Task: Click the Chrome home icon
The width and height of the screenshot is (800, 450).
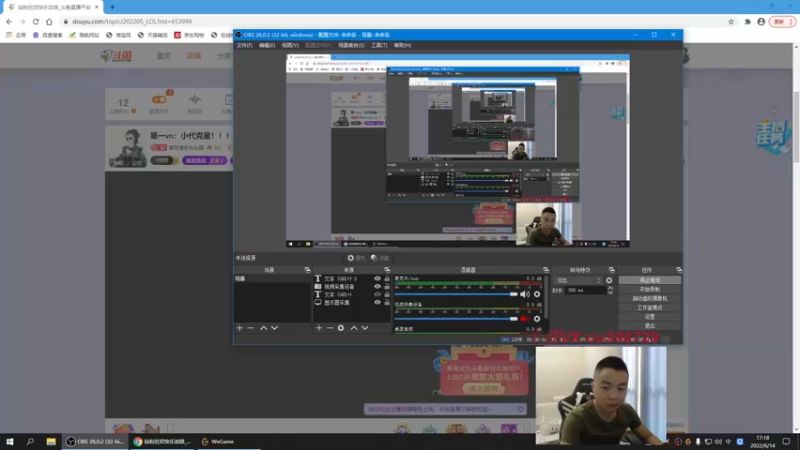Action: 49,21
